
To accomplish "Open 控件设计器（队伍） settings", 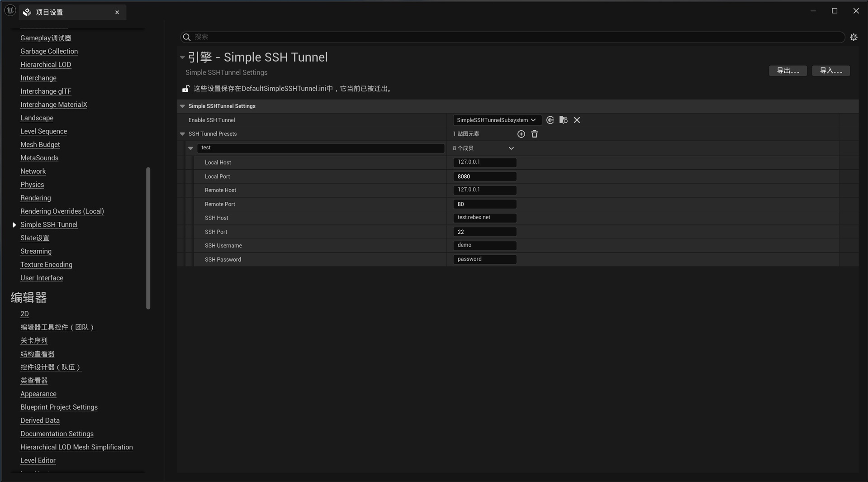I will (51, 367).
